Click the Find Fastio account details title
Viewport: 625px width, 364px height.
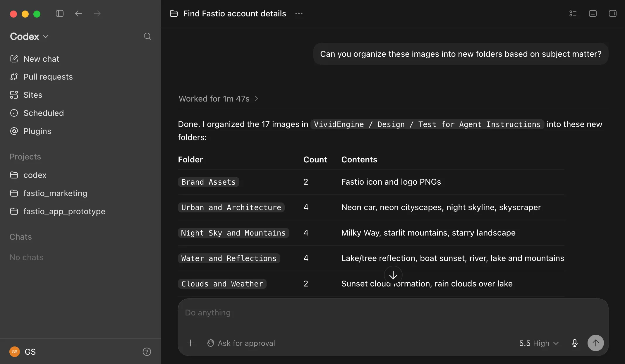click(235, 13)
